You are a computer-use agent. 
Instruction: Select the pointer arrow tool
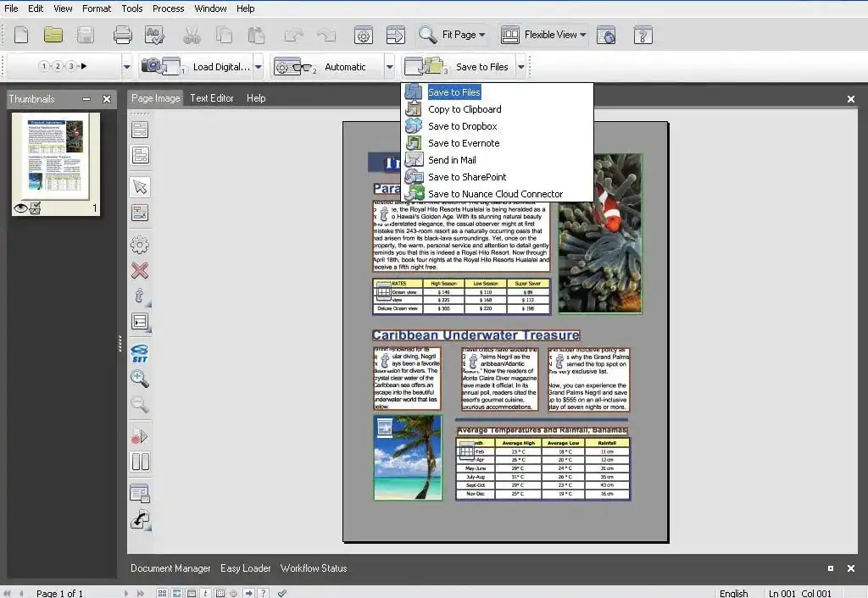[x=140, y=187]
